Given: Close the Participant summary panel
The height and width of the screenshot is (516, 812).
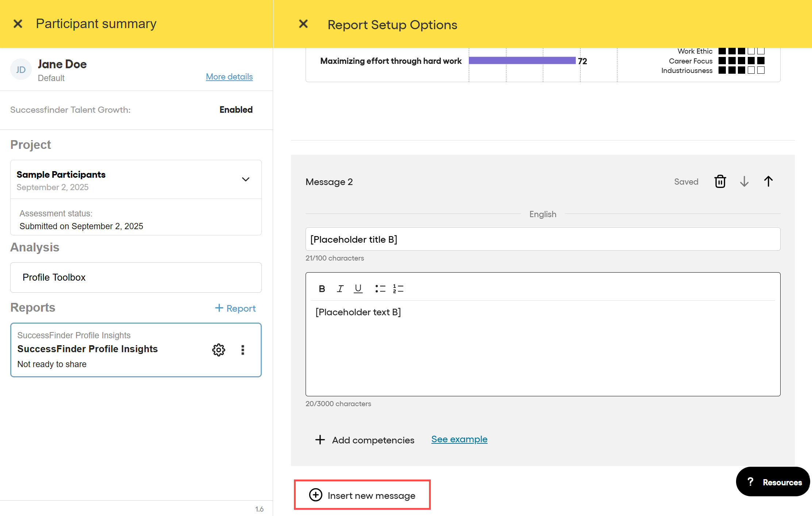Looking at the screenshot, I should 18,24.
